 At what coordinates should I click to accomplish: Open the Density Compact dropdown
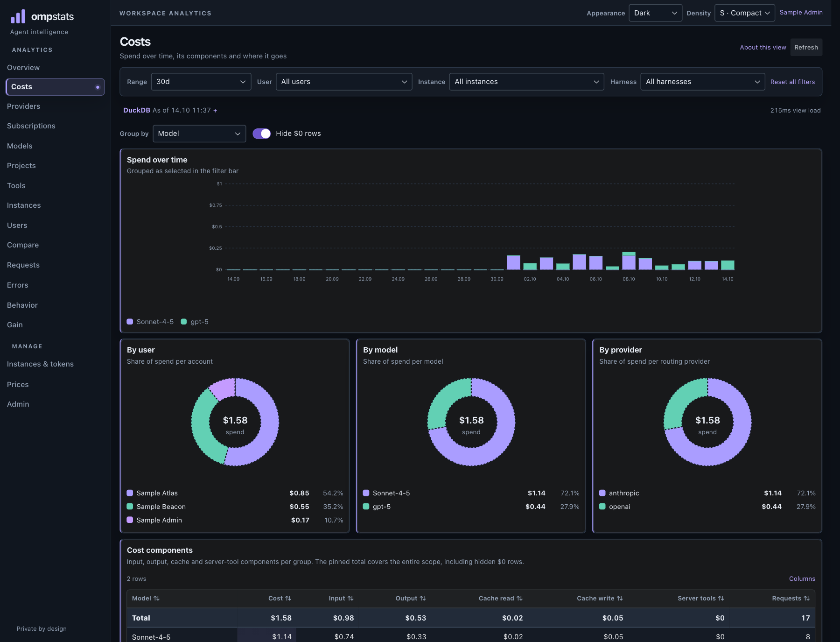tap(744, 13)
